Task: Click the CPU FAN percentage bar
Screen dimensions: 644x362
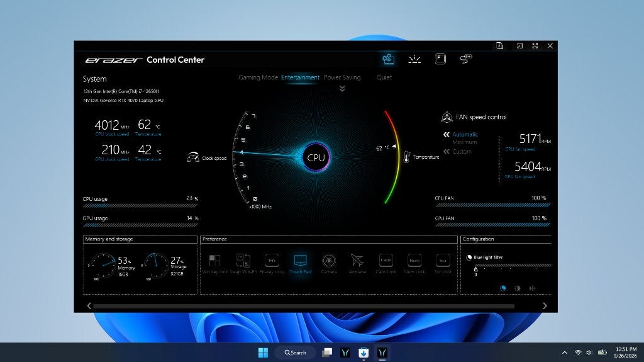Action: coord(492,205)
